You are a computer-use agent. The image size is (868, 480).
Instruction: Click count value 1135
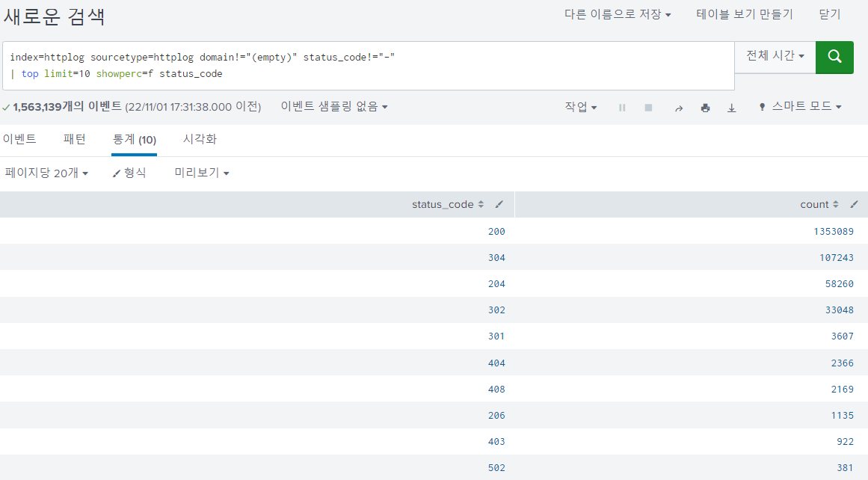(x=843, y=415)
